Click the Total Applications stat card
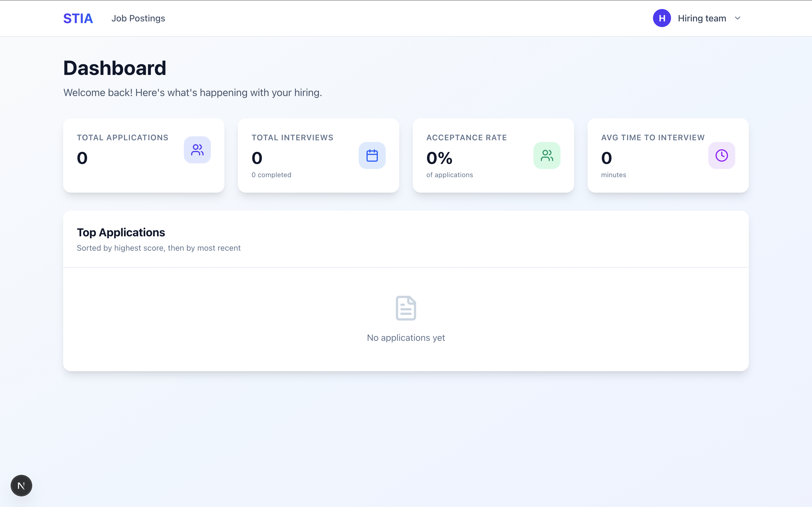This screenshot has width=812, height=507. tap(134, 174)
